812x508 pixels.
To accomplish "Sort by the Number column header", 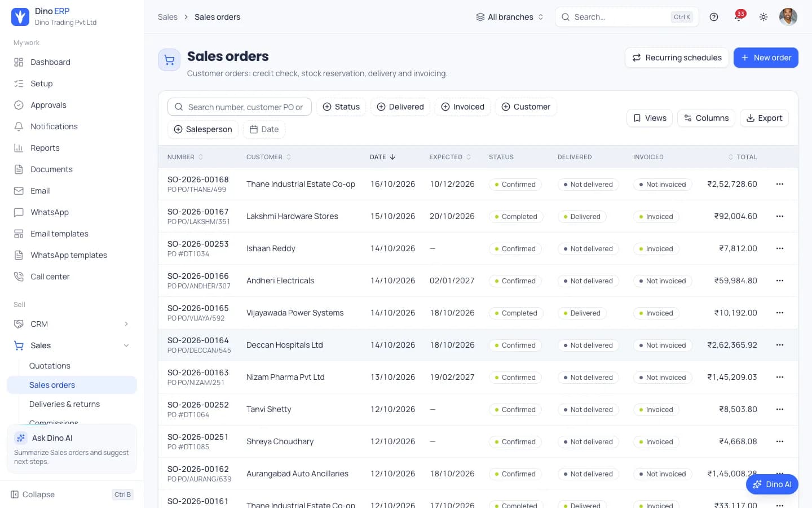I will click(185, 157).
